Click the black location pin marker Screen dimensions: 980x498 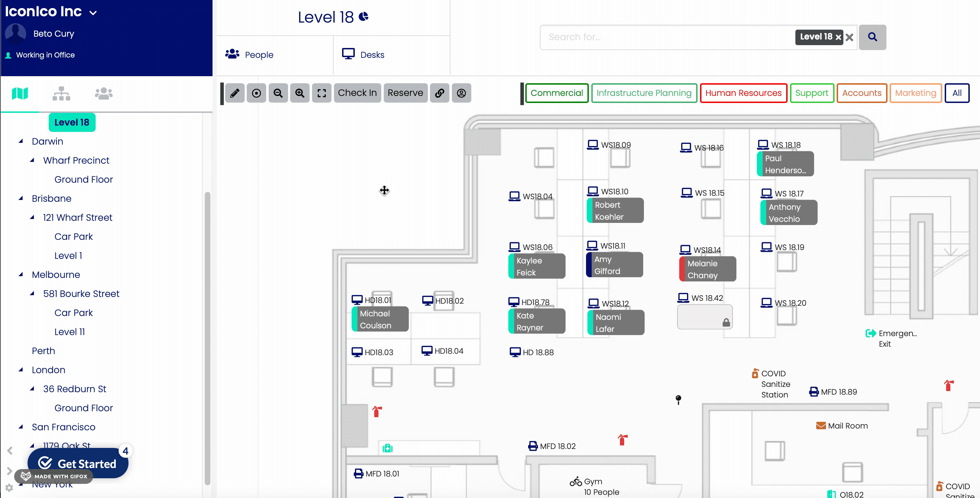[x=678, y=400]
